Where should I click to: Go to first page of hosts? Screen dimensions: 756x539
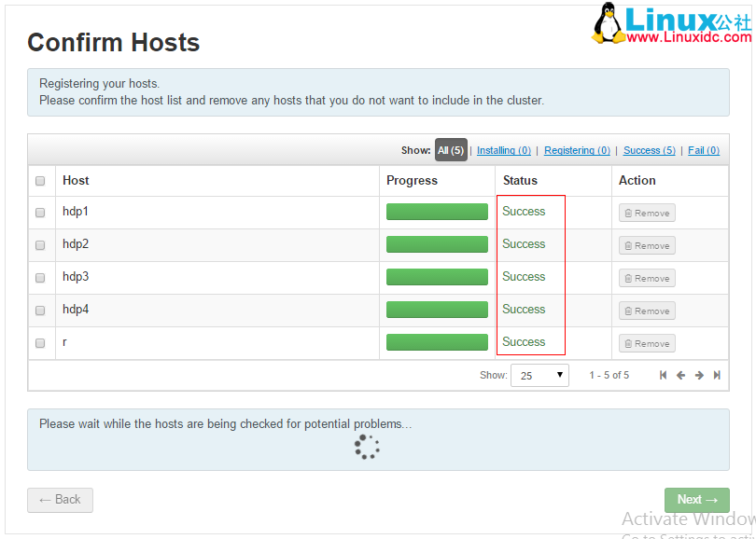point(663,375)
